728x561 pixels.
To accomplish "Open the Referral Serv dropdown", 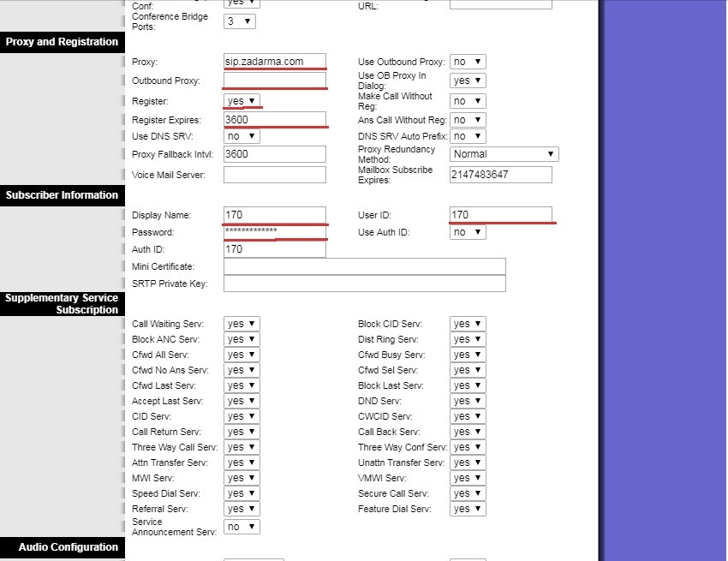I will (x=242, y=509).
